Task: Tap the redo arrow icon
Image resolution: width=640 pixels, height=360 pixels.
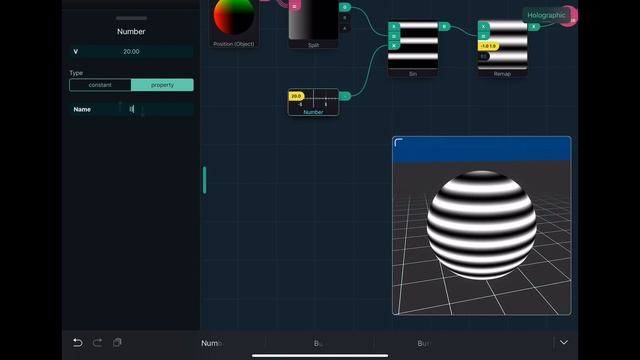Action: (x=97, y=342)
